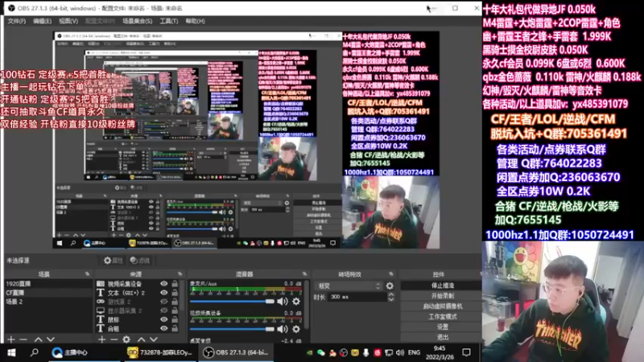644x362 pixels.
Task: Toggle lock on 视频采集设备 source
Action: tap(175, 284)
